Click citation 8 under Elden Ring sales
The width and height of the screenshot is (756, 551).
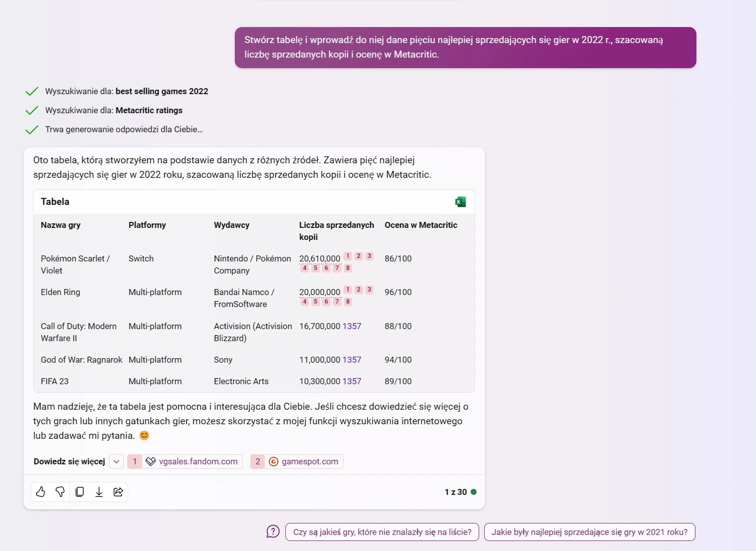pos(348,302)
